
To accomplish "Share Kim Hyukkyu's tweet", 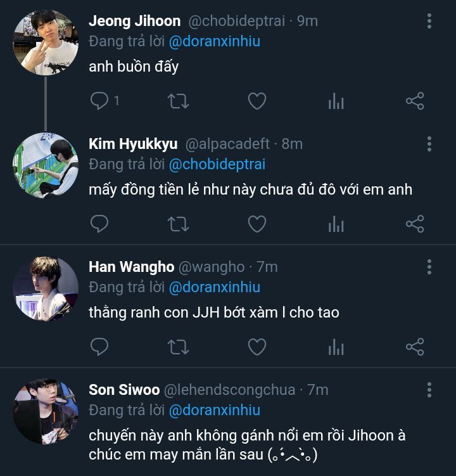I will 414,224.
